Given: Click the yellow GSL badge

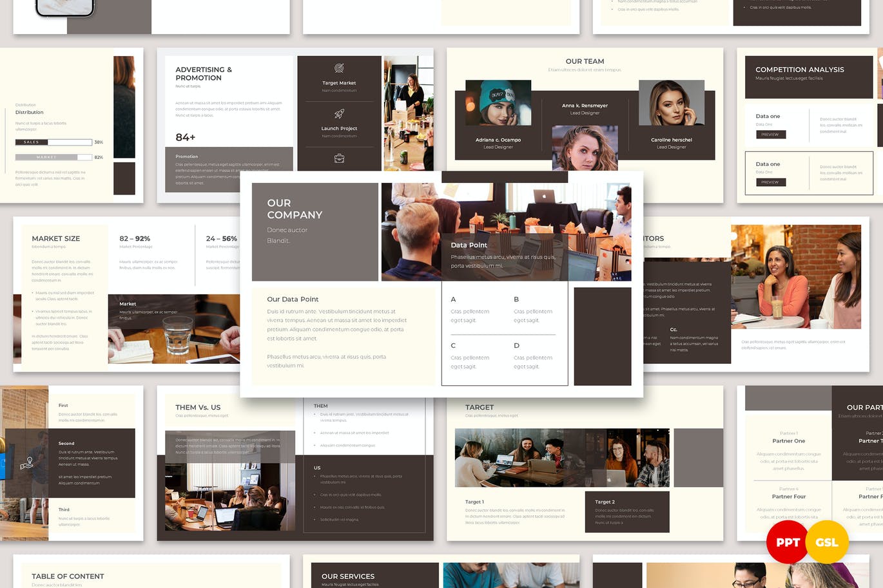Looking at the screenshot, I should (x=827, y=542).
